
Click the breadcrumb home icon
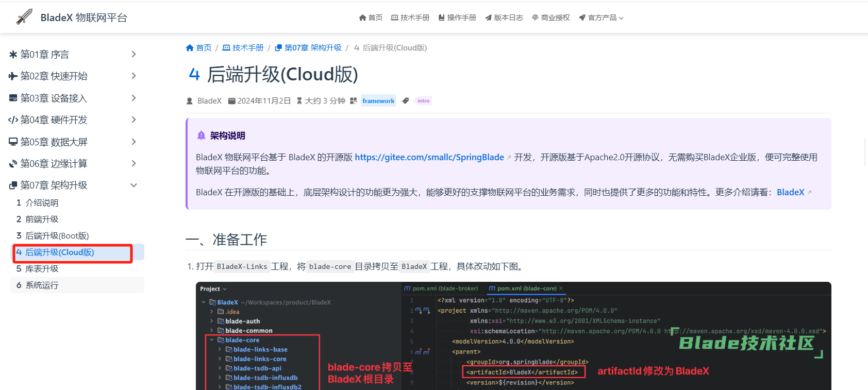pos(190,48)
